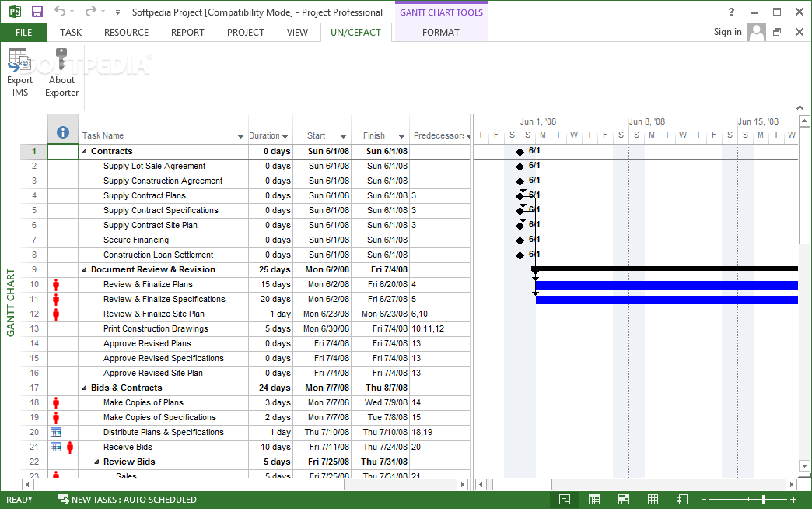
Task: Click calendar constraint icon on row 21
Action: tap(56, 447)
